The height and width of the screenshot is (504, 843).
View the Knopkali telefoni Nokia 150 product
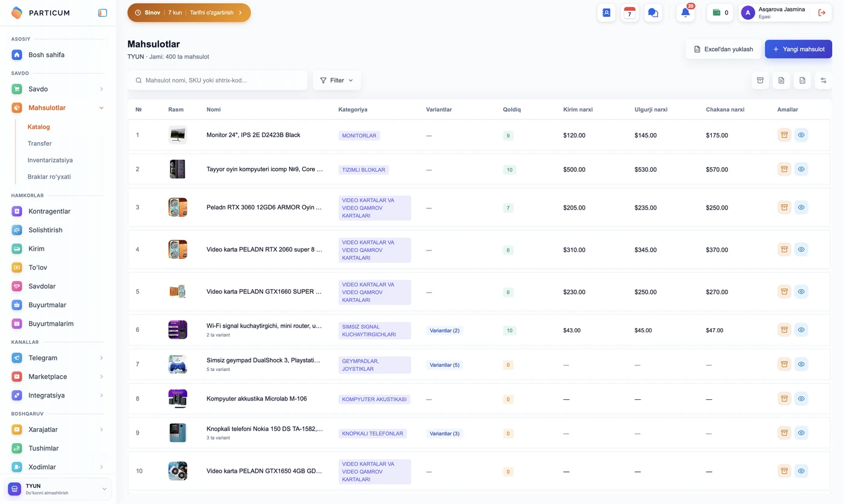click(801, 432)
